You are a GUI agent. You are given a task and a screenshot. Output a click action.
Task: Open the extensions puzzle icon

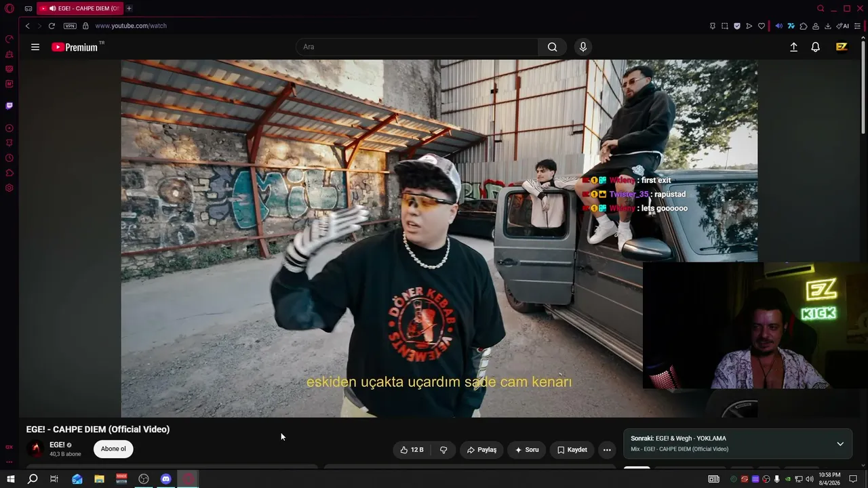coord(804,26)
